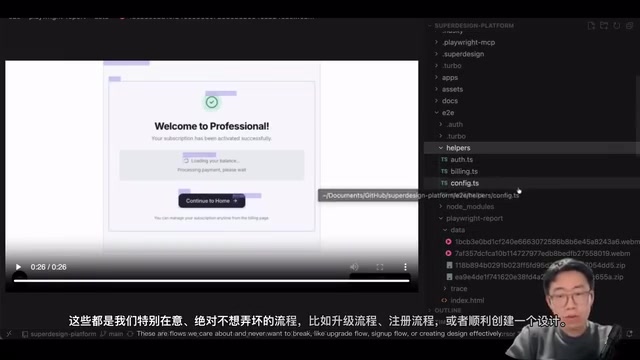
Task: Click the New Folder icon in the explorer header
Action: point(604,26)
